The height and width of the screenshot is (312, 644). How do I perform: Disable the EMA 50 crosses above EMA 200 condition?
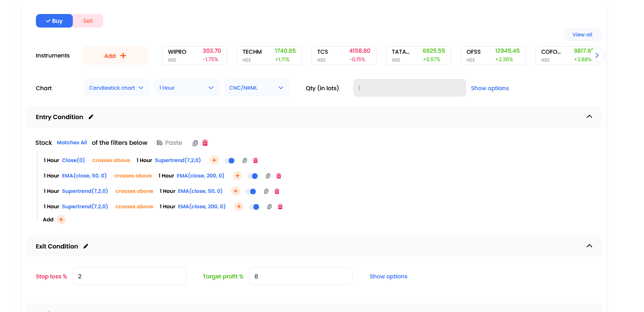click(252, 176)
